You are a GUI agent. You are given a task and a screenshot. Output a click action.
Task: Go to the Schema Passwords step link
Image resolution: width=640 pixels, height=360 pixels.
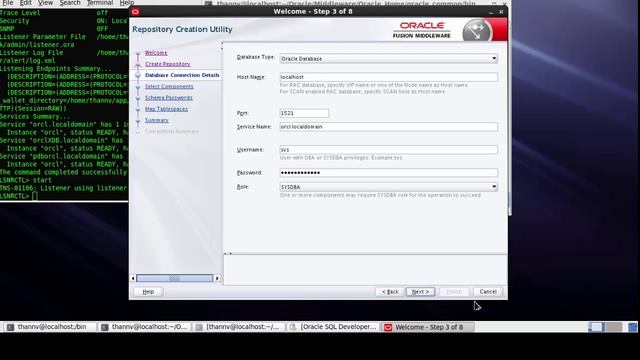click(169, 98)
